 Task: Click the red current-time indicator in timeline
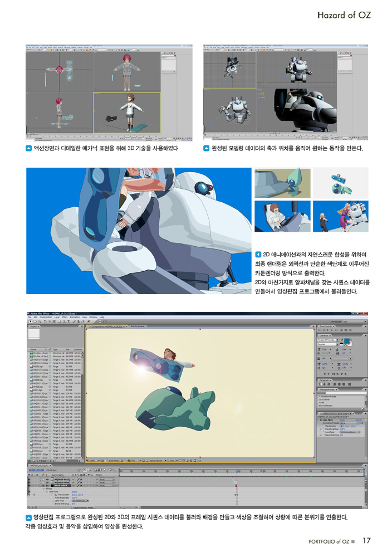pyautogui.click(x=237, y=472)
